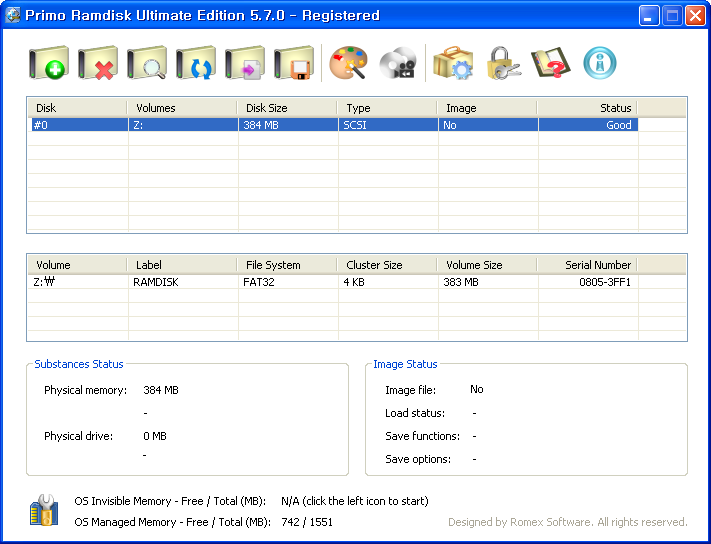Open disk properties magnifier icon
Viewport: 711px width, 544px height.
(x=147, y=63)
